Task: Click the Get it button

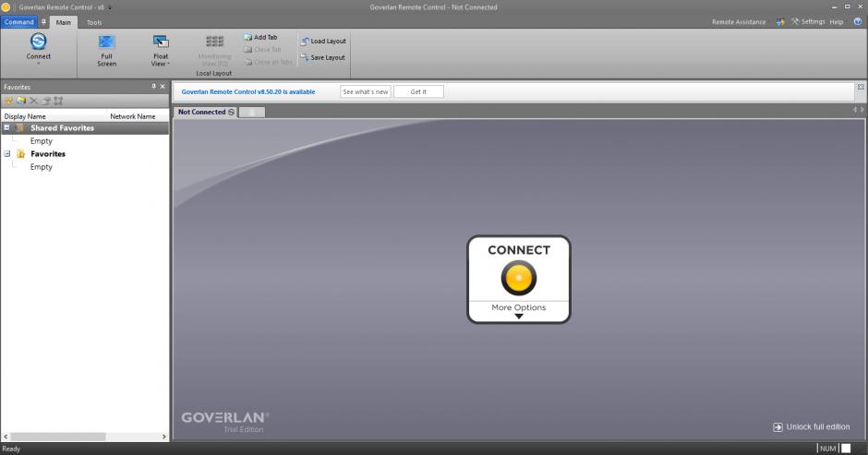Action: tap(418, 92)
